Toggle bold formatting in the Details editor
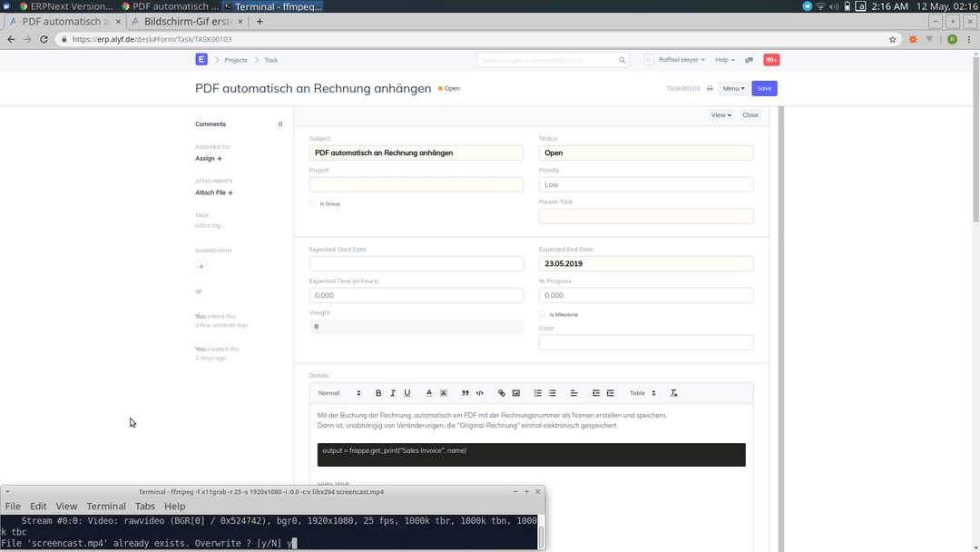980x552 pixels. [x=378, y=392]
